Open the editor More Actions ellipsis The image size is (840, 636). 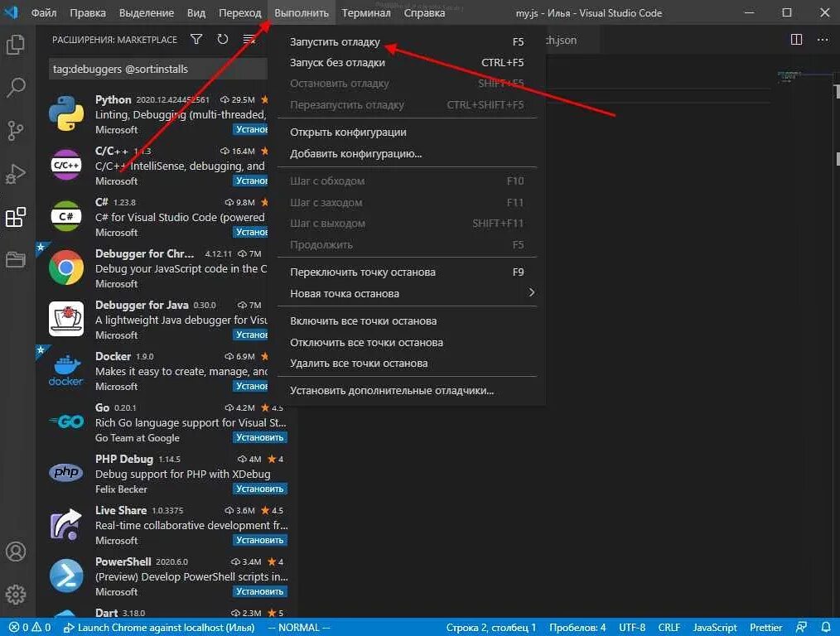pyautogui.click(x=823, y=40)
